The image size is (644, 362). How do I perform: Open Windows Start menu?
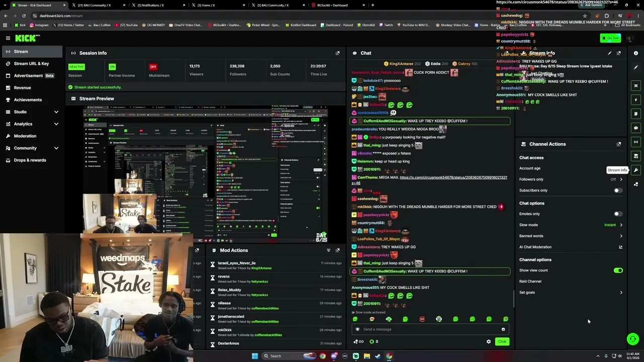point(255,356)
